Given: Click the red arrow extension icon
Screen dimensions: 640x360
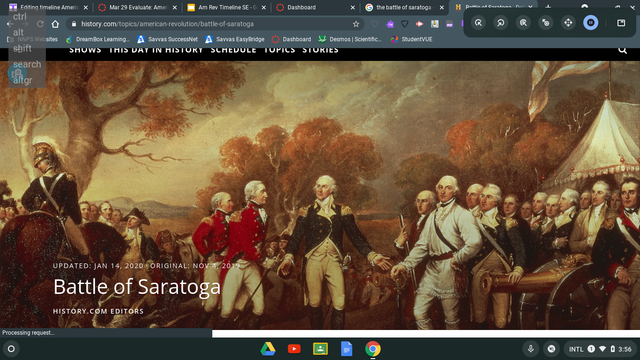Looking at the screenshot, I should click(x=419, y=24).
